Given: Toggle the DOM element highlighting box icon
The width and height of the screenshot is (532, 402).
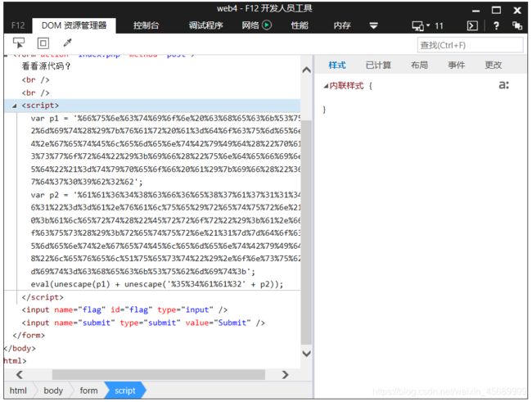Looking at the screenshot, I should (x=43, y=43).
